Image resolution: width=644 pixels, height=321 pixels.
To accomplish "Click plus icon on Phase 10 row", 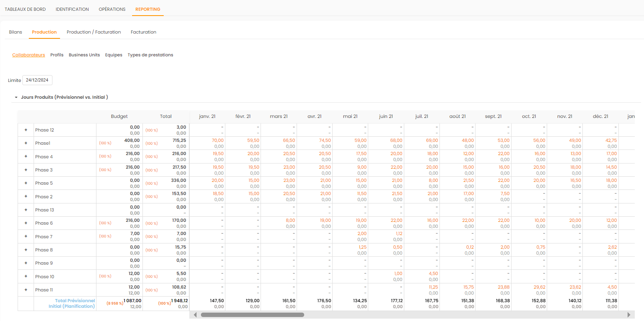I will [x=26, y=276].
